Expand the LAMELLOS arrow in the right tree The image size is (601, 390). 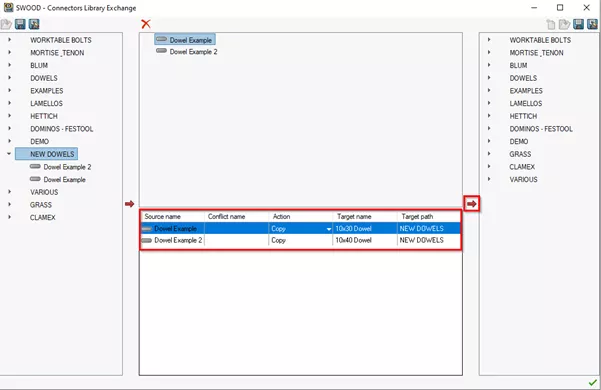pyautogui.click(x=489, y=103)
